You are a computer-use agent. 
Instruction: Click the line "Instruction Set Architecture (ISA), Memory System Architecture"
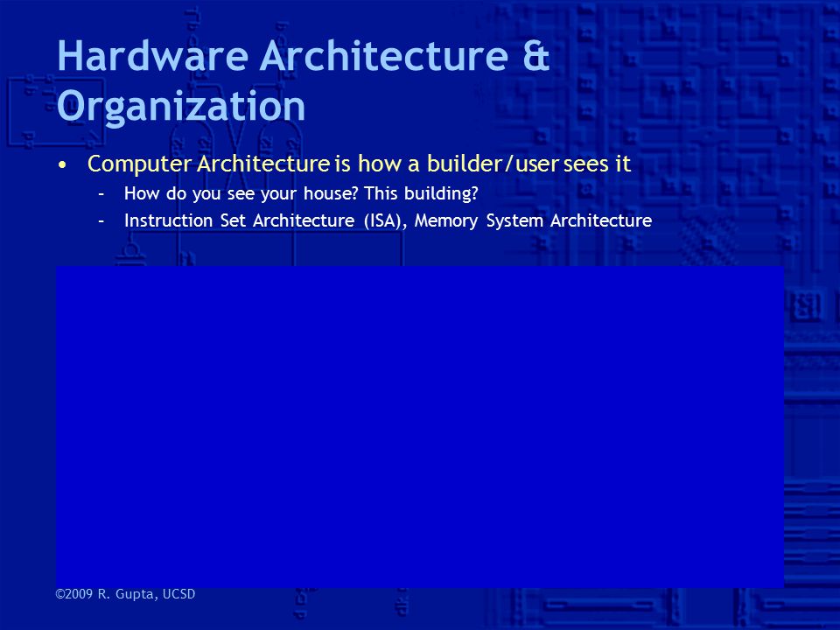[388, 220]
